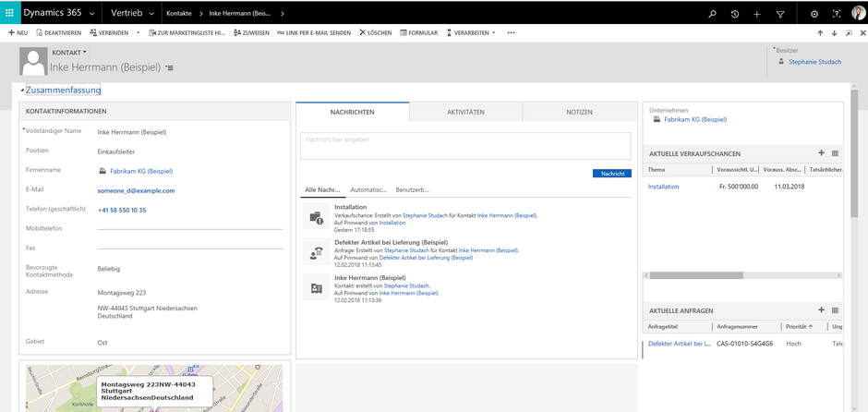Select the Alle Nachr... filter tab
The height and width of the screenshot is (412, 868).
[322, 190]
